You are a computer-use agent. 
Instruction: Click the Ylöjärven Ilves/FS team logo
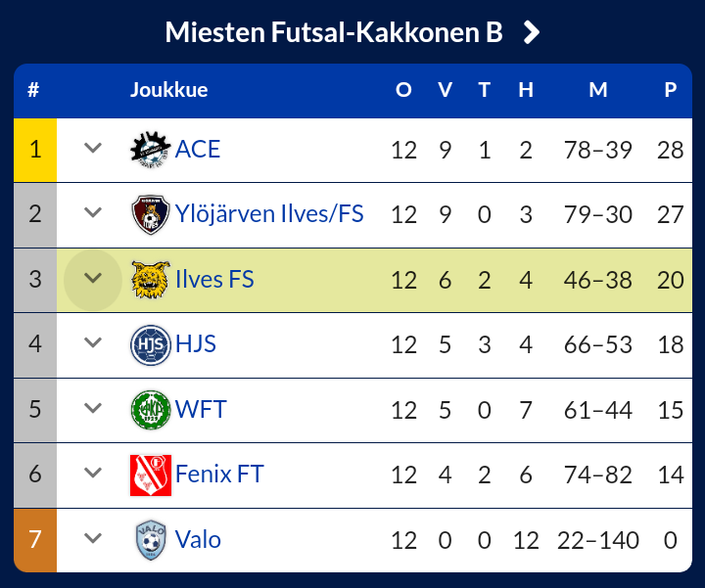pos(151,214)
